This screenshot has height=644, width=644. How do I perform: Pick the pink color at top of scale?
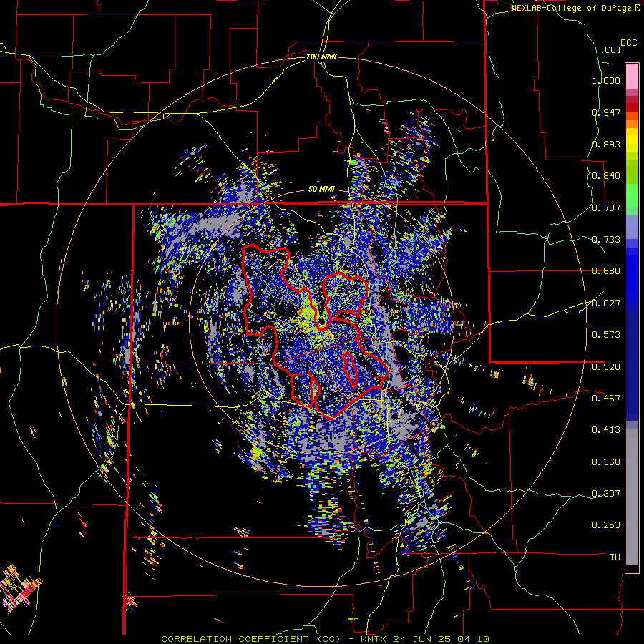(632, 76)
